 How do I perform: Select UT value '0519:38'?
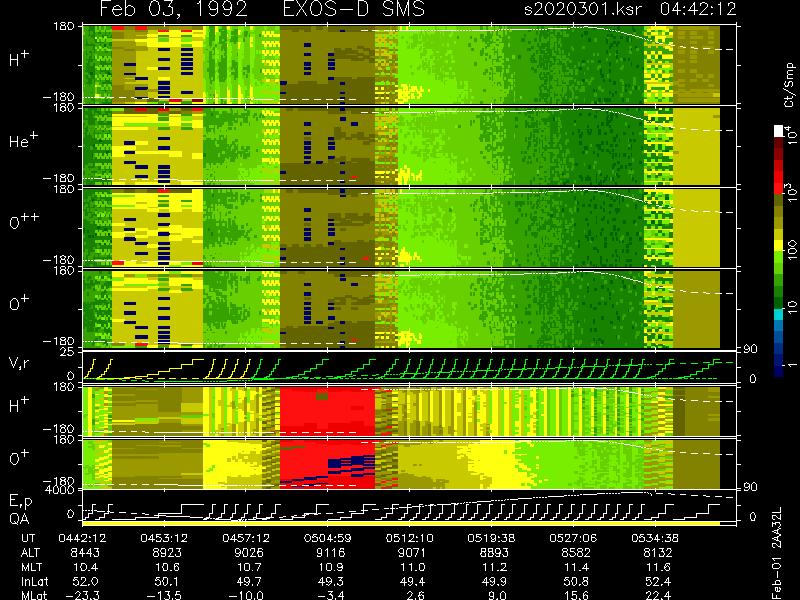(491, 538)
